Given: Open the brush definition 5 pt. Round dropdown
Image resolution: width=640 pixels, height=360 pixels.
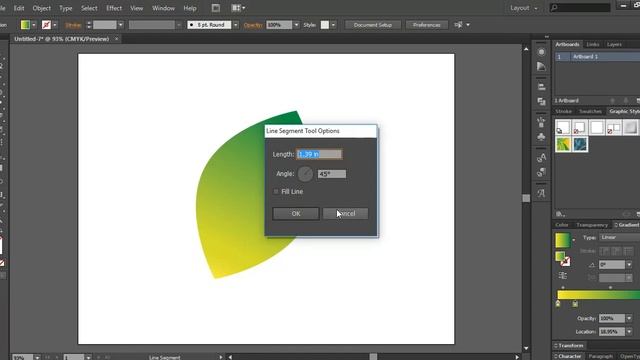Looking at the screenshot, I should (236, 25).
